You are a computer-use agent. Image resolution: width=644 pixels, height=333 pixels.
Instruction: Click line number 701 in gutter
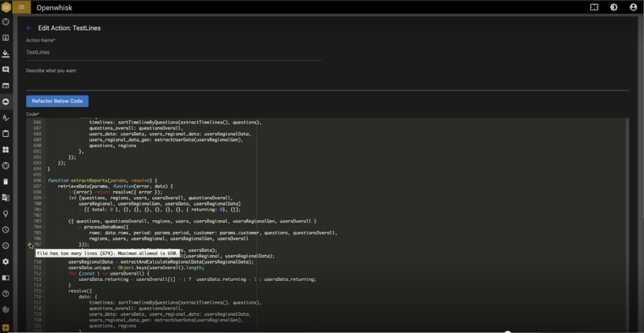tap(37, 210)
